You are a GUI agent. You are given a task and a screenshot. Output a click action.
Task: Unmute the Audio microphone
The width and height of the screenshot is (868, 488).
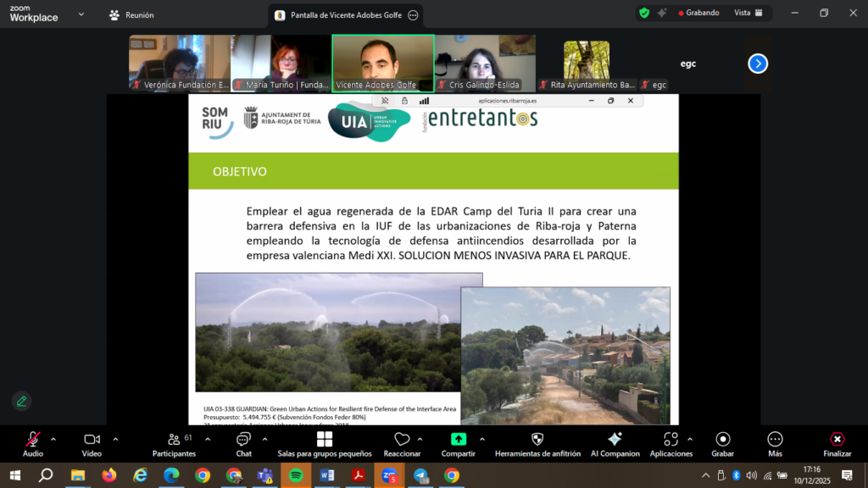(x=33, y=444)
